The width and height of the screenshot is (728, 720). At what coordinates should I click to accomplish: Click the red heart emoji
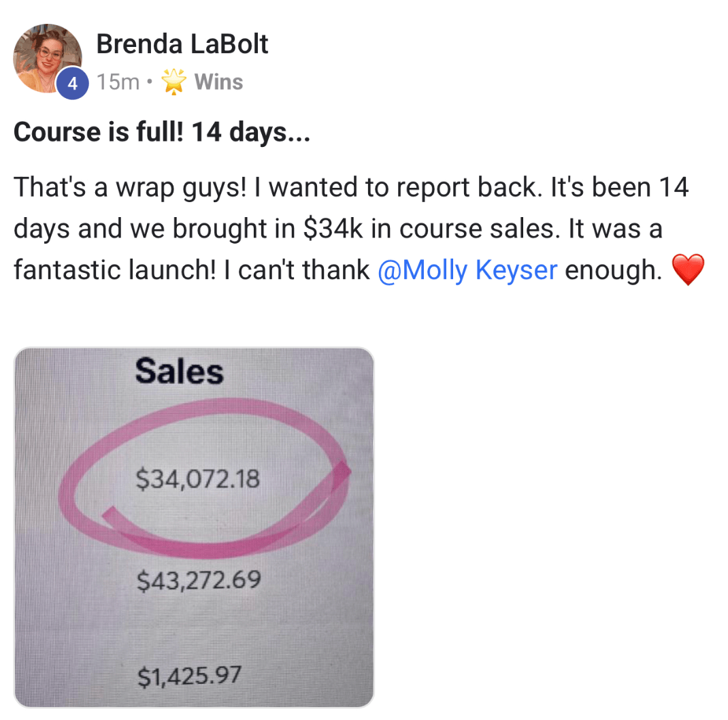click(686, 272)
